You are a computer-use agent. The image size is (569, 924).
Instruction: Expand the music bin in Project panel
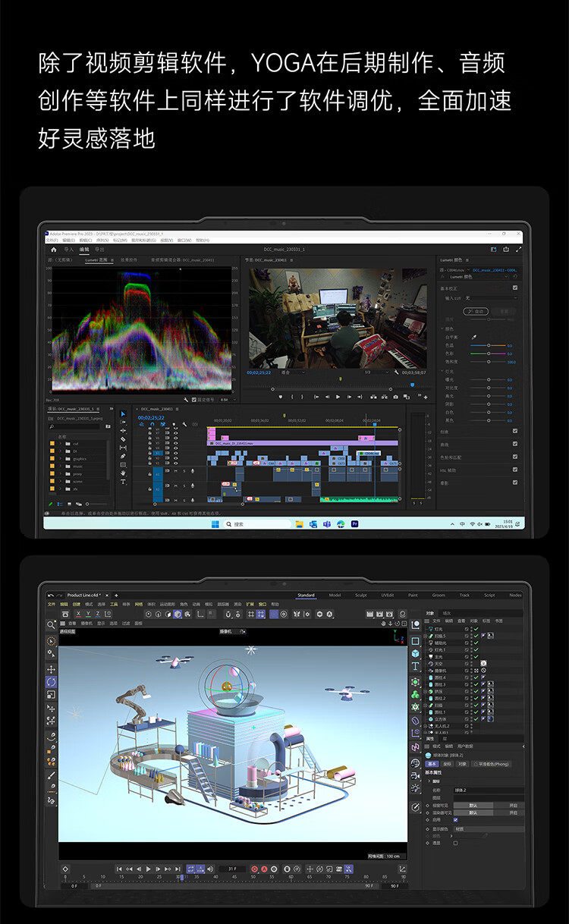[x=60, y=467]
